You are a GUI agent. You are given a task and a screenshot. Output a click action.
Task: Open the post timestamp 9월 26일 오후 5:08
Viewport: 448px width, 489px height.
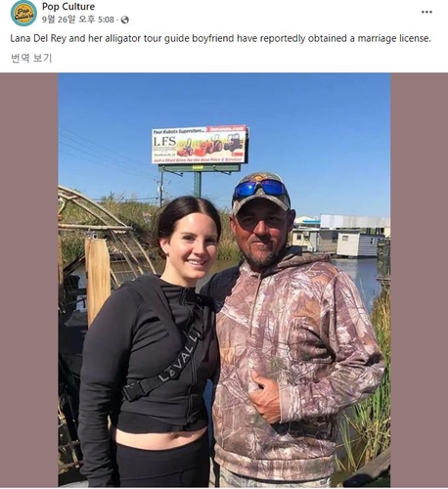pos(78,20)
